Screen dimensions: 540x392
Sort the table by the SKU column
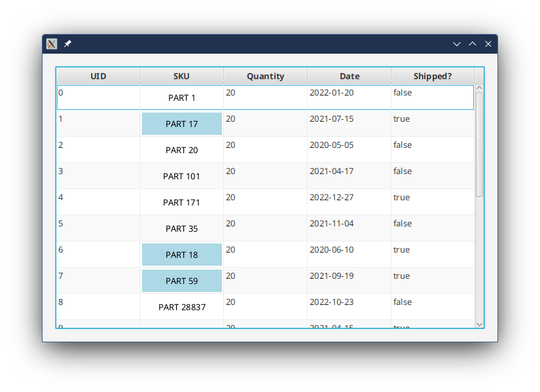click(x=181, y=76)
